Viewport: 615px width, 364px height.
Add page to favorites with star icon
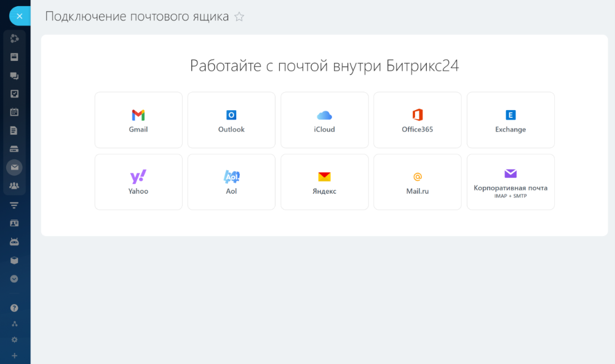pyautogui.click(x=239, y=17)
